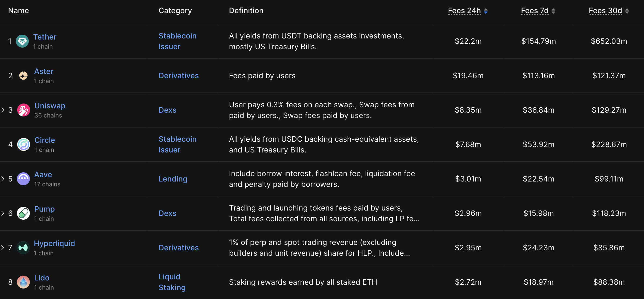Click the '36 chains' text under Uniswap
This screenshot has width=644, height=299.
coord(48,115)
